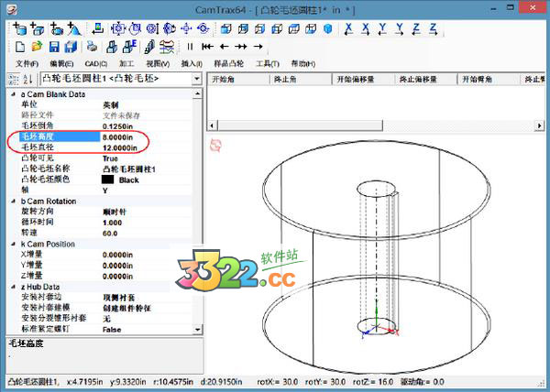
Task: Fast forward with double right arrow
Action: click(241, 46)
